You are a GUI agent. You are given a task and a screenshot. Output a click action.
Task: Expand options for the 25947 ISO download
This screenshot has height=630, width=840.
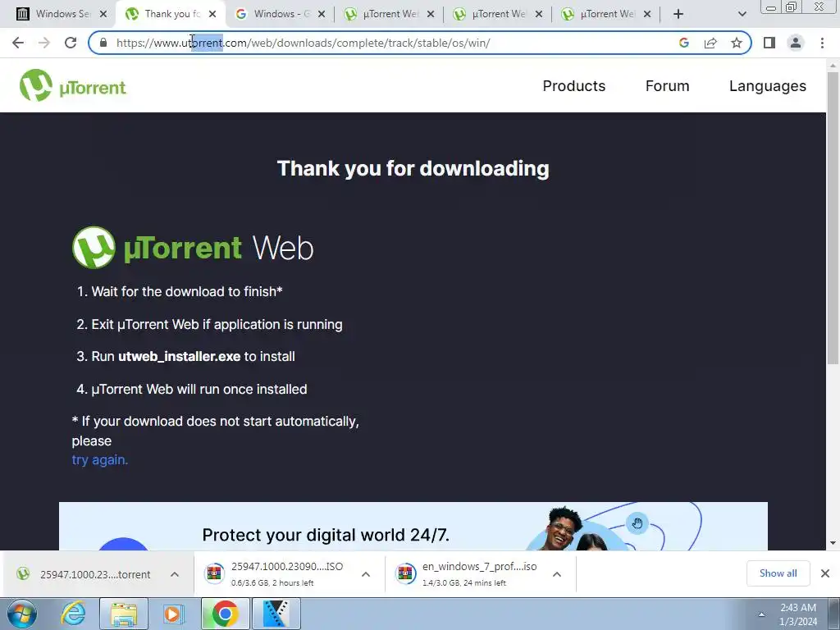(366, 574)
